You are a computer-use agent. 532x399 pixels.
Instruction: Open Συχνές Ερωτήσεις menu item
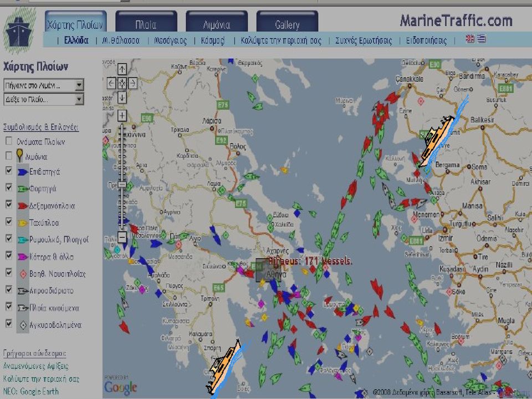pyautogui.click(x=364, y=40)
